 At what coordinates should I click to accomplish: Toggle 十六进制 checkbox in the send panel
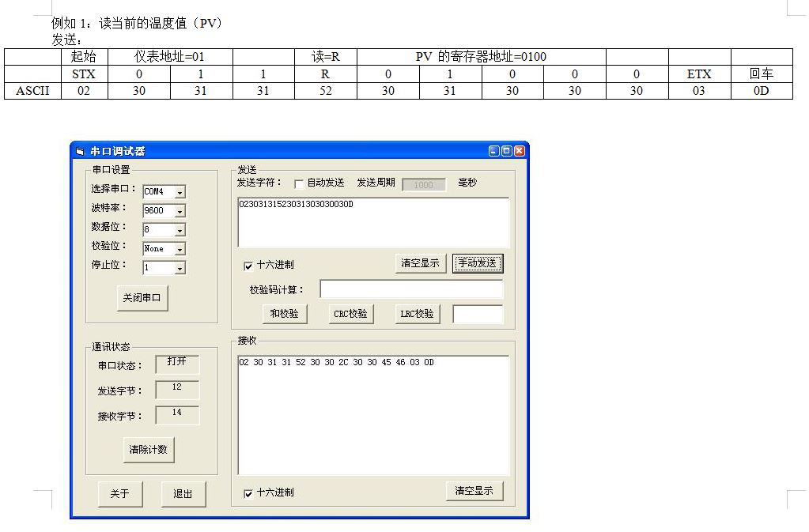pyautogui.click(x=249, y=266)
